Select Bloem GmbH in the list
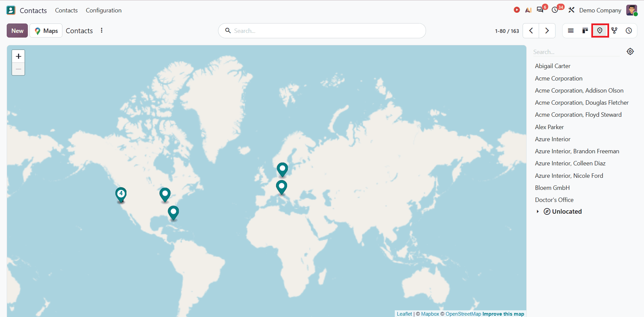The height and width of the screenshot is (317, 644). pyautogui.click(x=552, y=188)
